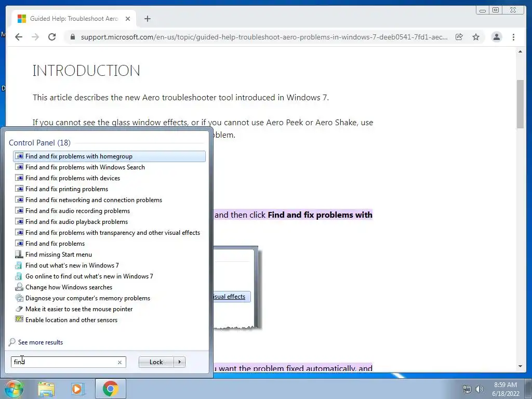Open Find and fix problems with homegroup
This screenshot has height=399, width=532.
(109, 156)
